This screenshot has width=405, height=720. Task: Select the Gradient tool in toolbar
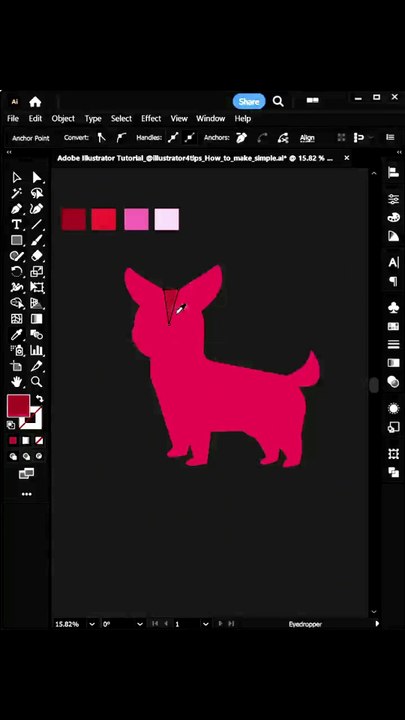(37, 319)
